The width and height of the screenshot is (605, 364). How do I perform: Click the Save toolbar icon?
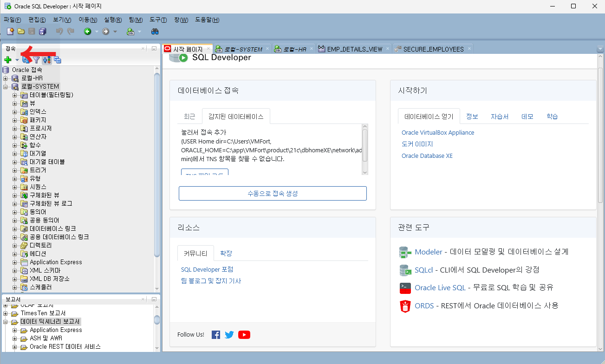point(32,32)
